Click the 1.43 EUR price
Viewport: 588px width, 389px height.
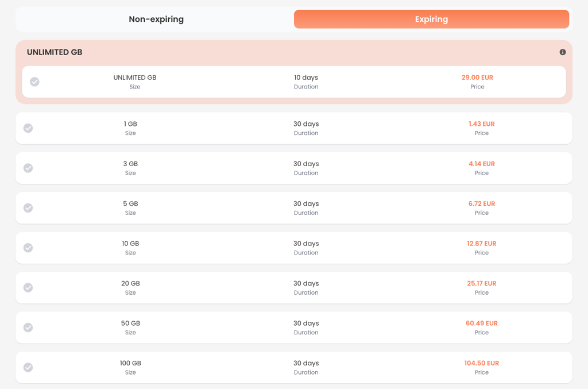tap(482, 124)
